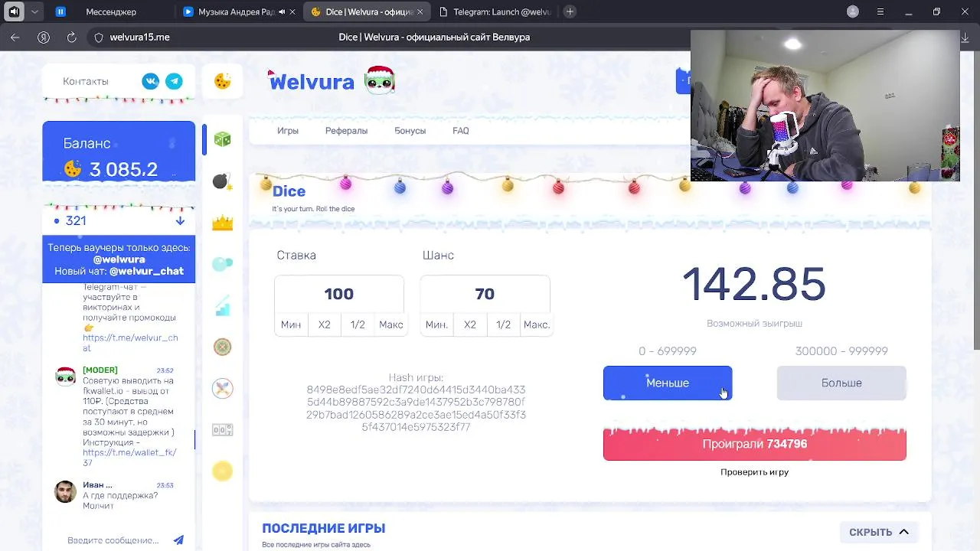This screenshot has height=551, width=980.
Task: Click the Шанс input field showing 70
Action: 485,294
